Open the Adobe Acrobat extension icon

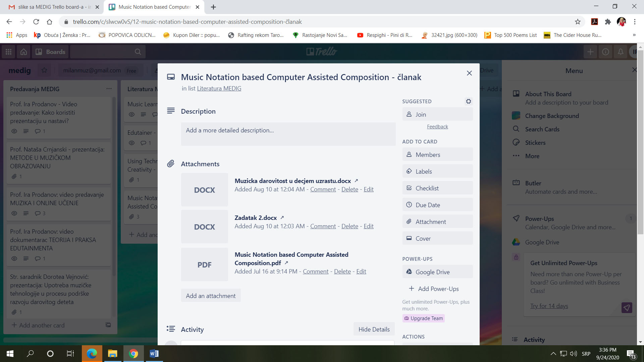(x=594, y=22)
